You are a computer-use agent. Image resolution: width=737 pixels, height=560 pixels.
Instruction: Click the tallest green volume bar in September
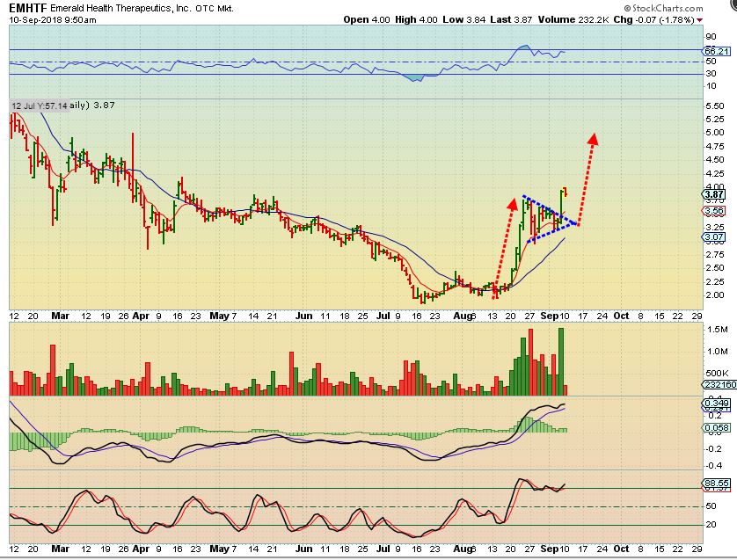click(561, 361)
